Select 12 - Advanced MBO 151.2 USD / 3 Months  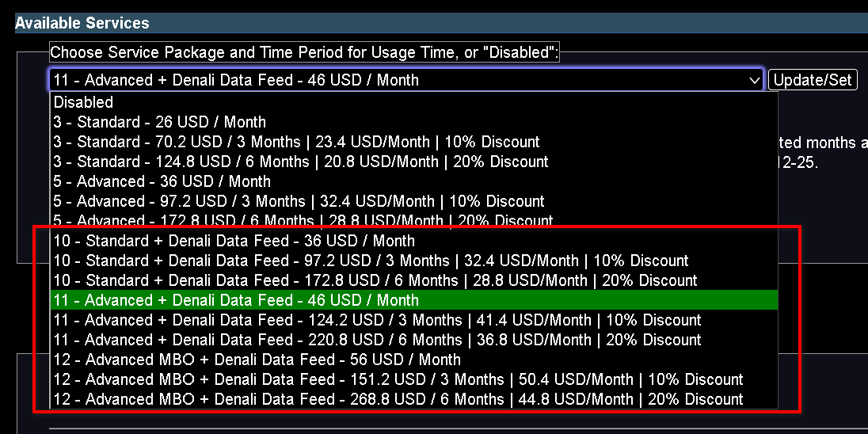tap(414, 379)
